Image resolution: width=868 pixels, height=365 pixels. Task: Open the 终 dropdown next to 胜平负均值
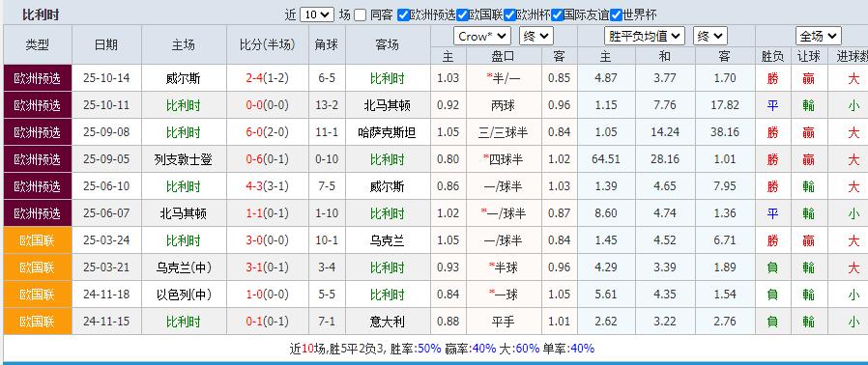710,37
